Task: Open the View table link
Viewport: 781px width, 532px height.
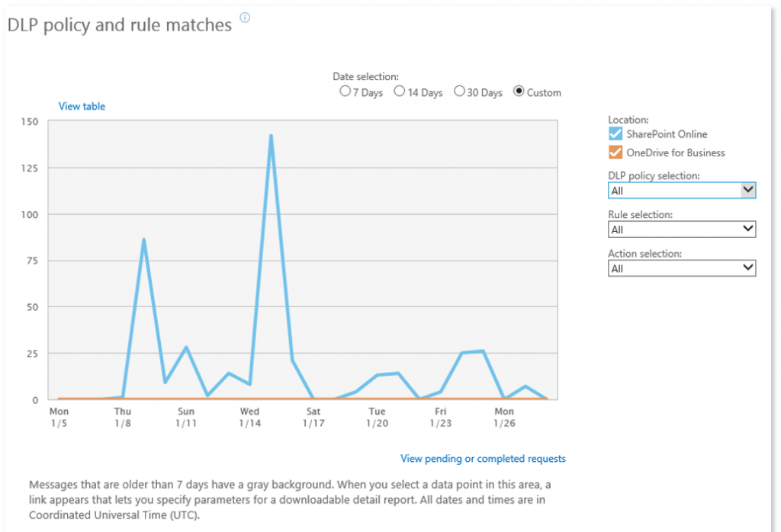Action: [x=82, y=106]
